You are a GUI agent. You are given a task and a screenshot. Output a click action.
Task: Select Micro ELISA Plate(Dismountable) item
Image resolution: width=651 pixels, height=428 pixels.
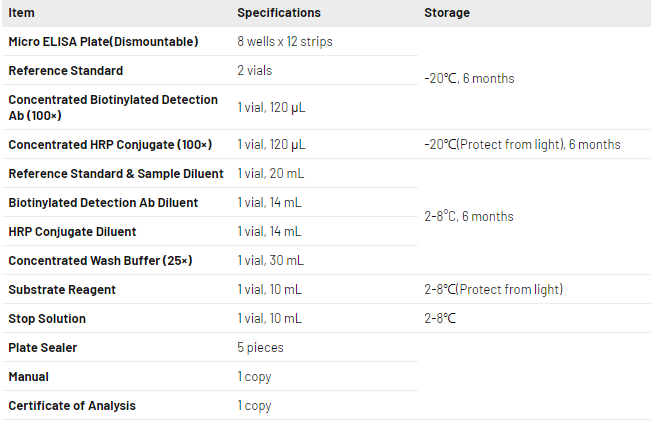click(x=103, y=42)
